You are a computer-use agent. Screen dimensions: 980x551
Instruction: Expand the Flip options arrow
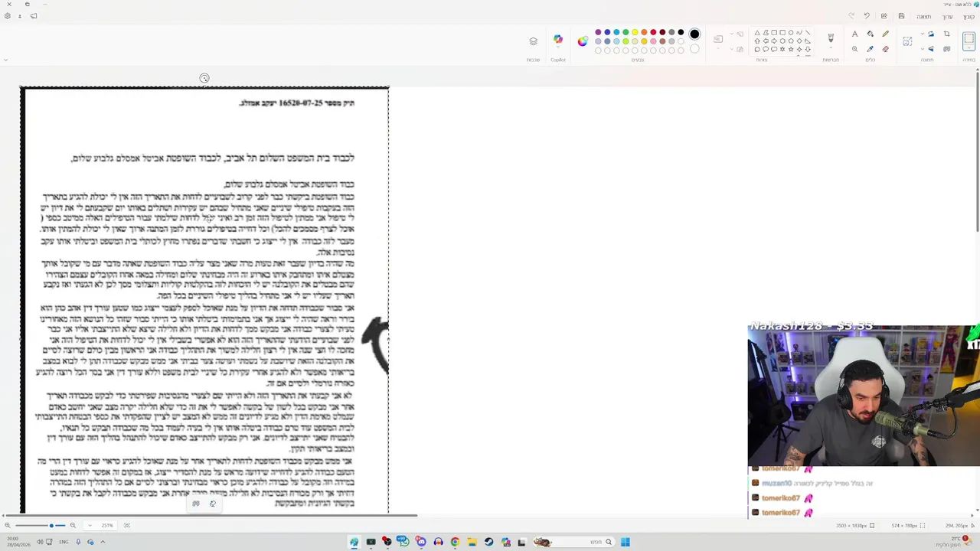point(923,49)
